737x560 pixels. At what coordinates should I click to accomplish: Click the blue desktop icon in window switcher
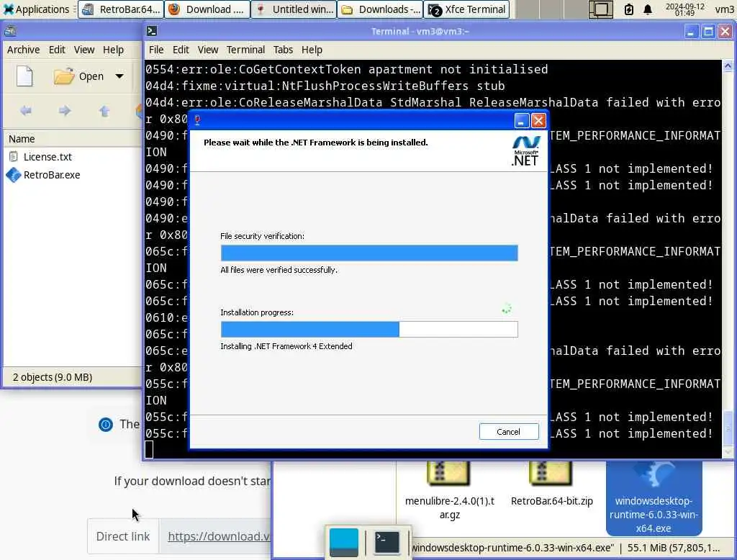pyautogui.click(x=343, y=542)
